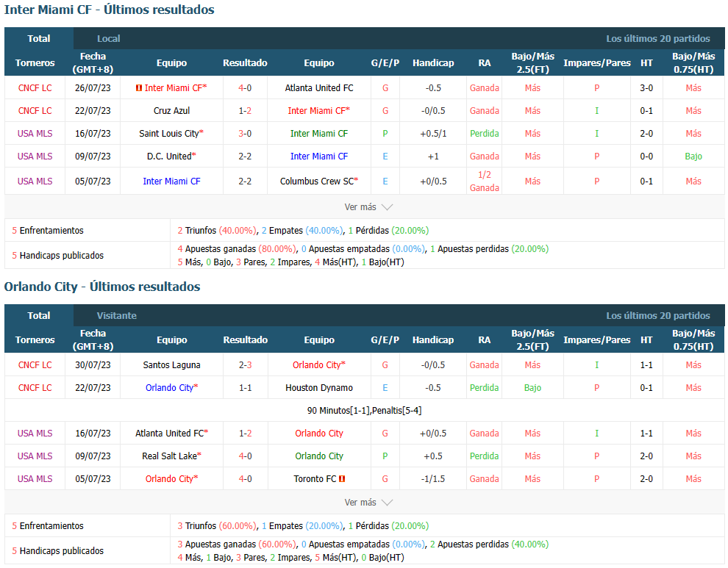This screenshot has width=728, height=568.
Task: Open Orlando City link in Real Salt Lake row
Action: [319, 456]
